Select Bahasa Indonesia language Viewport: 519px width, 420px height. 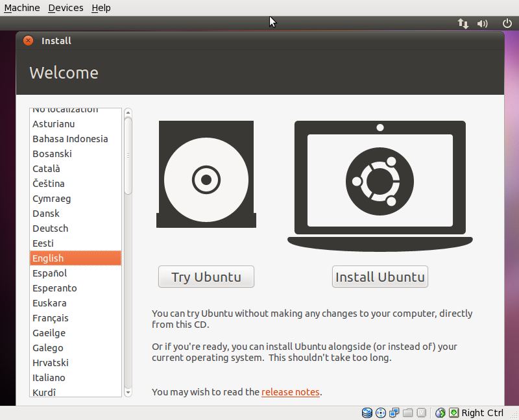(75, 139)
